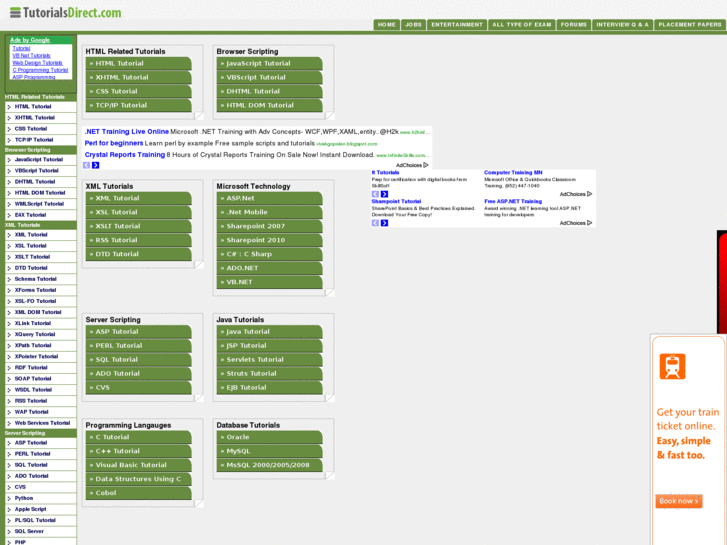Open the Oracle database tutorial button
727x545 pixels.
click(269, 437)
